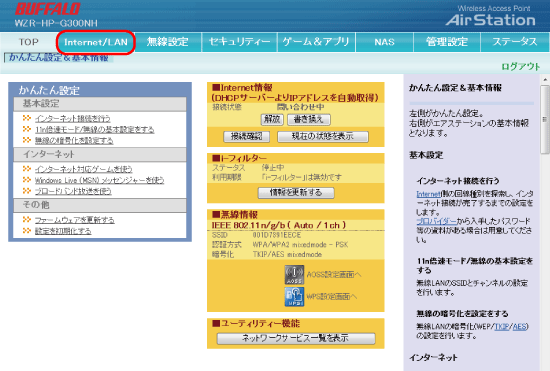This screenshot has width=550, height=371.
Task: Click the 書き換え button
Action: point(309,119)
